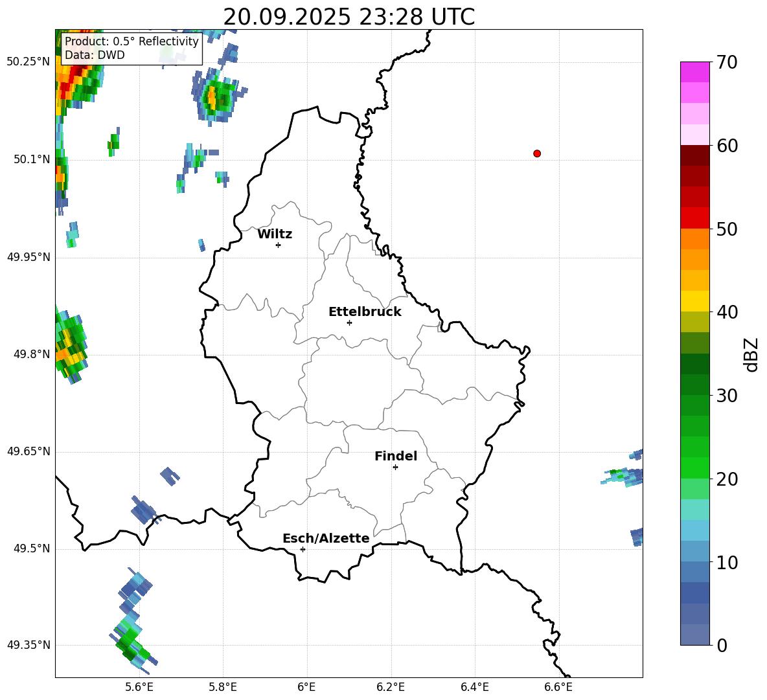Click the 6.6°E longitude label
The height and width of the screenshot is (700, 767).
pos(558,687)
